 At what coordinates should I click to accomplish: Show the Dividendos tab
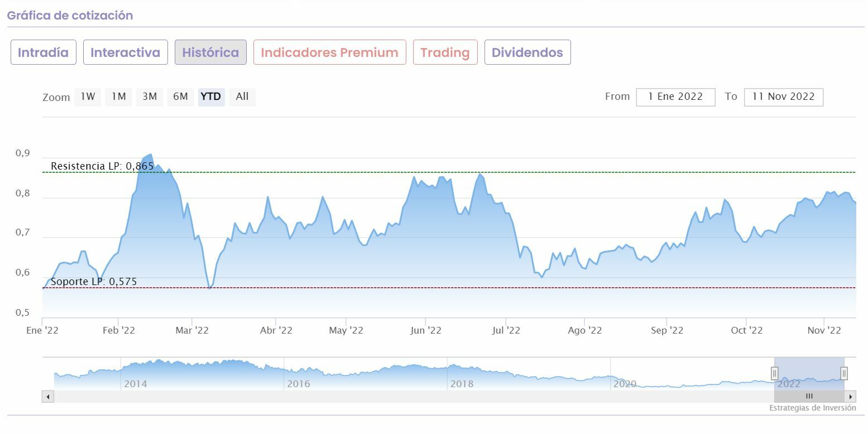pos(527,52)
